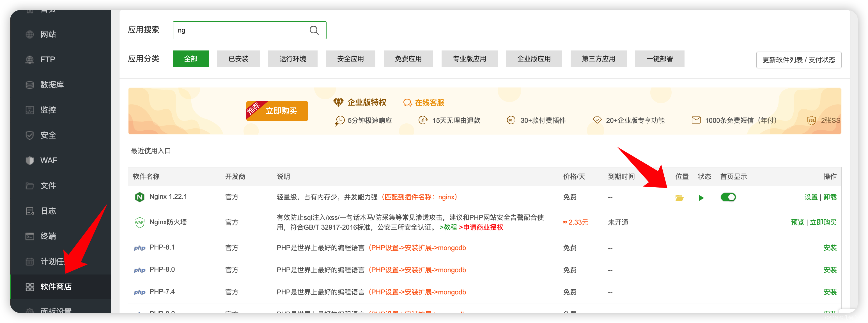This screenshot has width=868, height=323.
Task: Click the 计划任务 calendar sidebar icon
Action: click(30, 262)
